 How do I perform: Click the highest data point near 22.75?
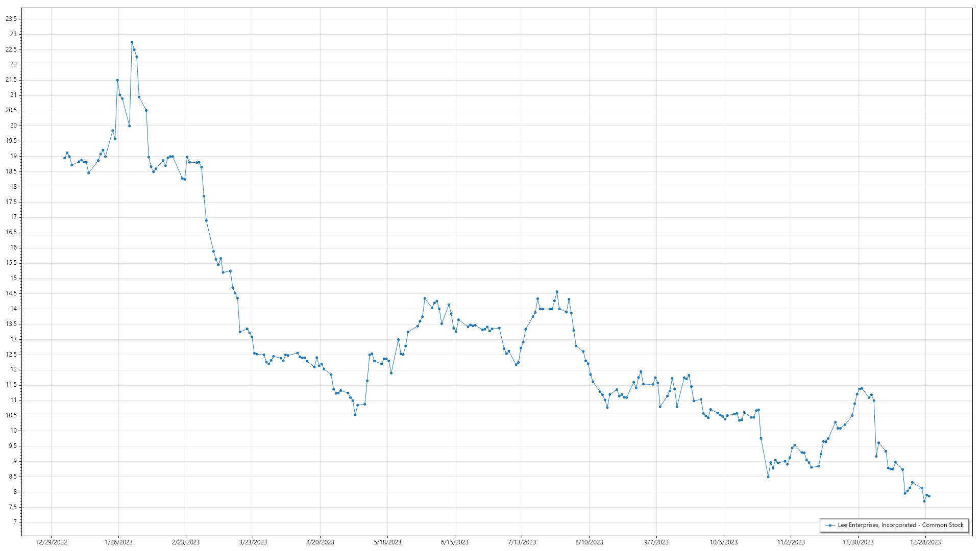tap(132, 42)
